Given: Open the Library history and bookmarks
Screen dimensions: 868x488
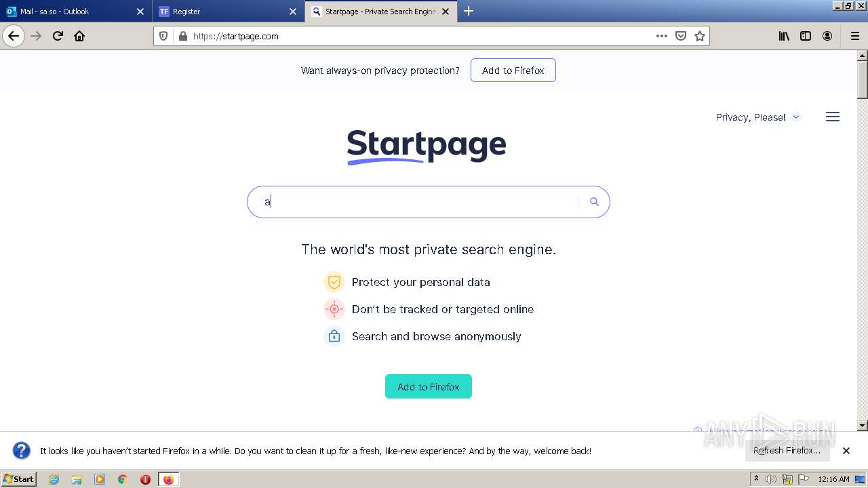Looking at the screenshot, I should [784, 36].
